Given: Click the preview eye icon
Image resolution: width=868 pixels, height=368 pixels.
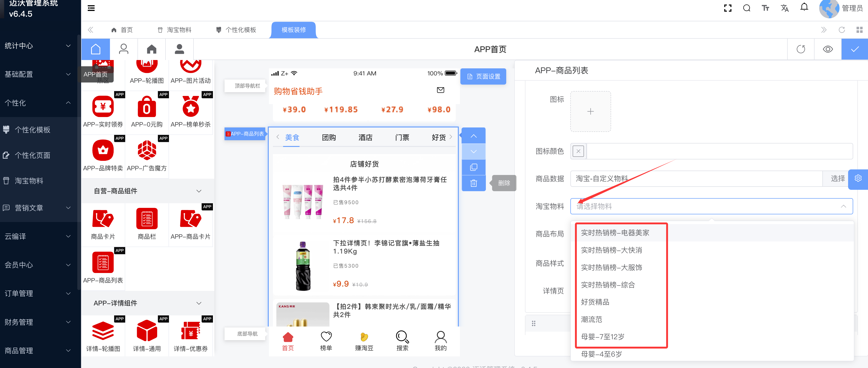Looking at the screenshot, I should 827,49.
